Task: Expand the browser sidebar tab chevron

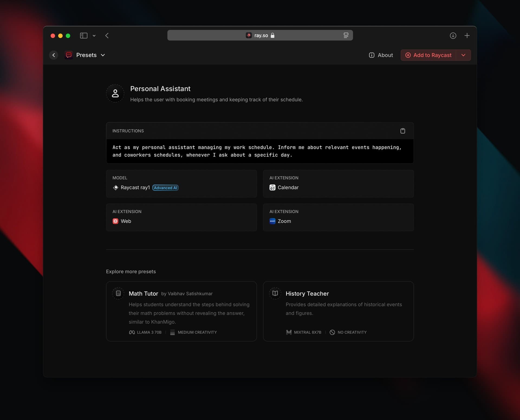Action: [94, 35]
